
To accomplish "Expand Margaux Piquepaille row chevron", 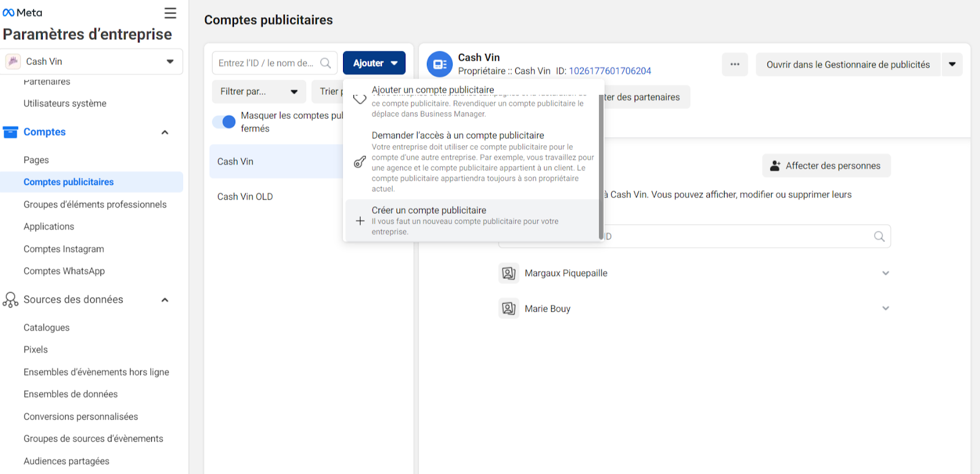I will pyautogui.click(x=886, y=273).
